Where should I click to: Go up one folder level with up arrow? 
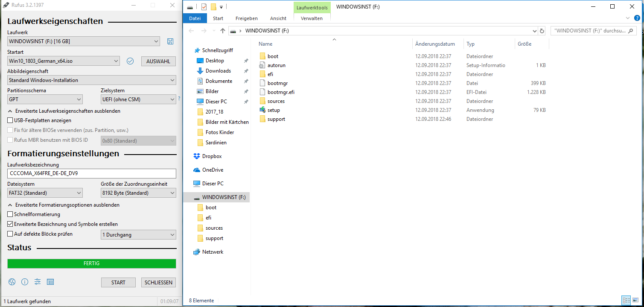click(223, 31)
